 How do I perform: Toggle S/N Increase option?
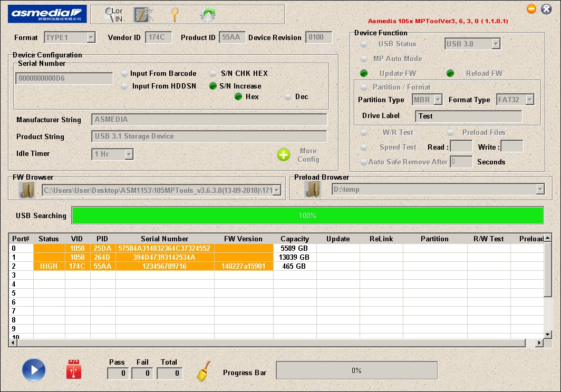[213, 86]
